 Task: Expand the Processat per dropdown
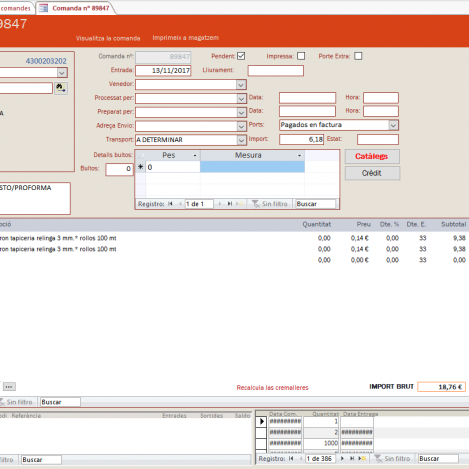click(241, 99)
